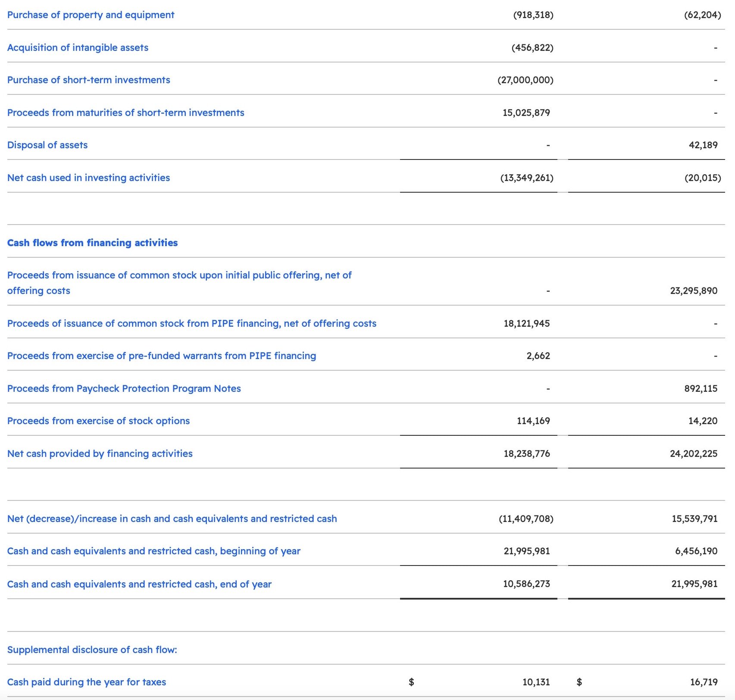Select 'Cash flows from financing activities' heading
The image size is (735, 700).
(92, 243)
